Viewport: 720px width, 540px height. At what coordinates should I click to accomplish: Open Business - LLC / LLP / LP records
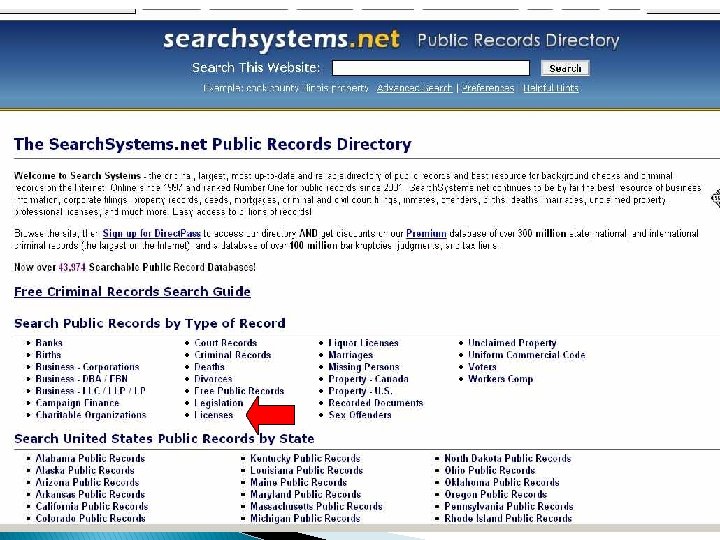pos(90,391)
